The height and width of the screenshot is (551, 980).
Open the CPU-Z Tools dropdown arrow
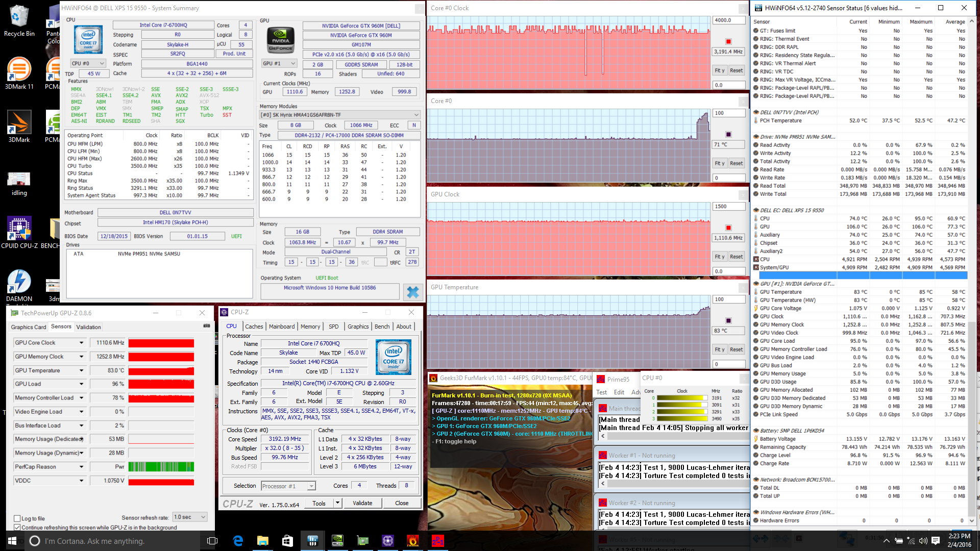337,503
